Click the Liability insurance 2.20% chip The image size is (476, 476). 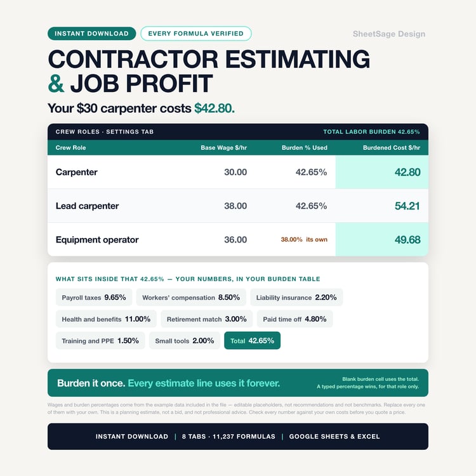click(296, 297)
